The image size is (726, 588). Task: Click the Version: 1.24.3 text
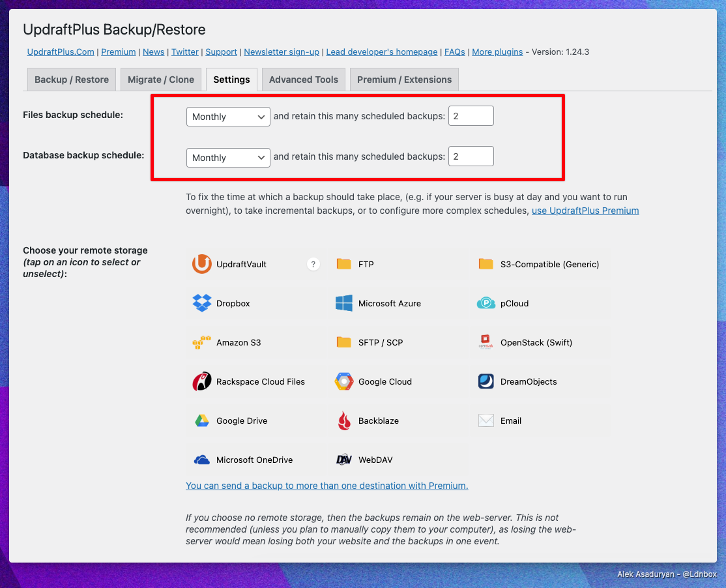click(x=560, y=52)
